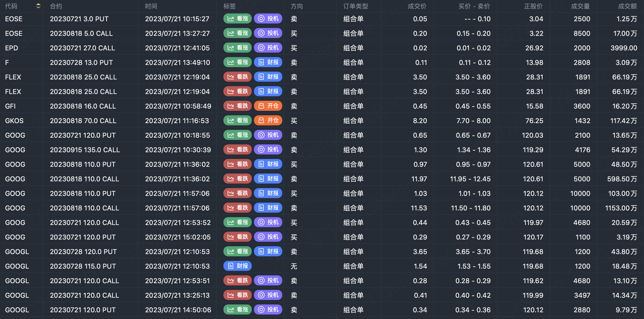Open the EPD ticker symbol
Viewport: 644px width, 319px height.
click(x=11, y=48)
